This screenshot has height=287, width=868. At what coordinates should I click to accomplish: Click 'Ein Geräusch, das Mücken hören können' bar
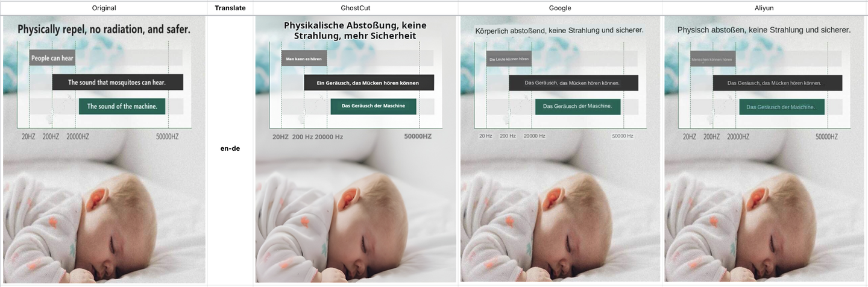(x=369, y=82)
